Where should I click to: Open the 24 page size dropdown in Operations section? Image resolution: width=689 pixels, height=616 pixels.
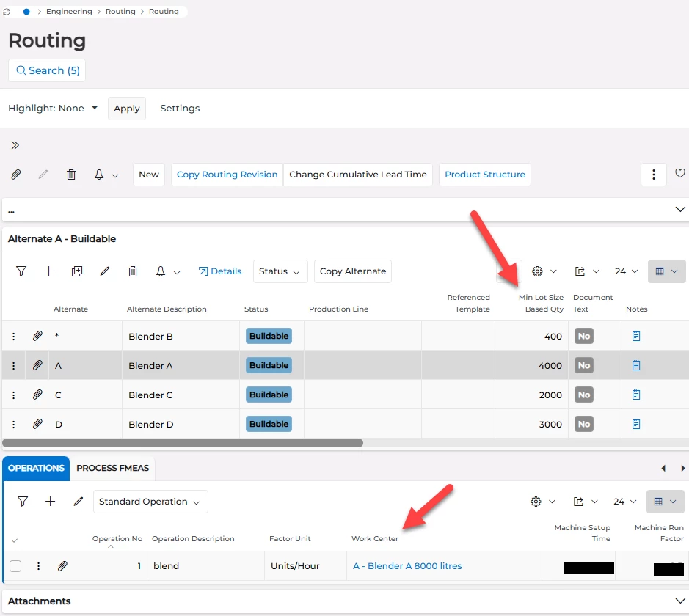(625, 502)
